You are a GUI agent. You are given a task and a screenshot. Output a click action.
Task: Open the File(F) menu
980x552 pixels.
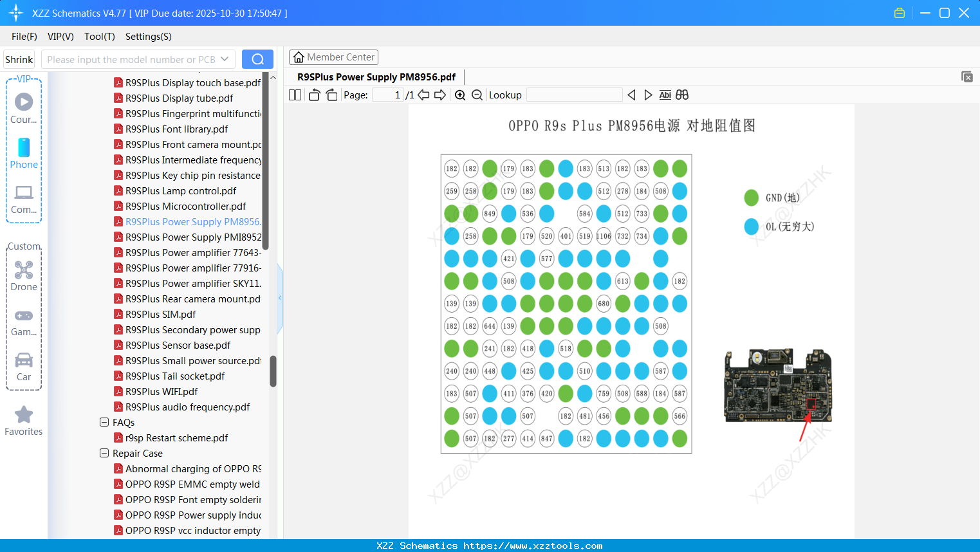point(24,37)
